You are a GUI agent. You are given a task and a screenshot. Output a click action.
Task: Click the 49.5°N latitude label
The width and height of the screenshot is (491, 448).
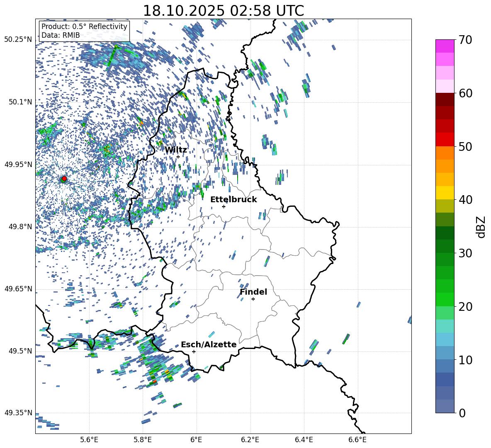(20, 351)
